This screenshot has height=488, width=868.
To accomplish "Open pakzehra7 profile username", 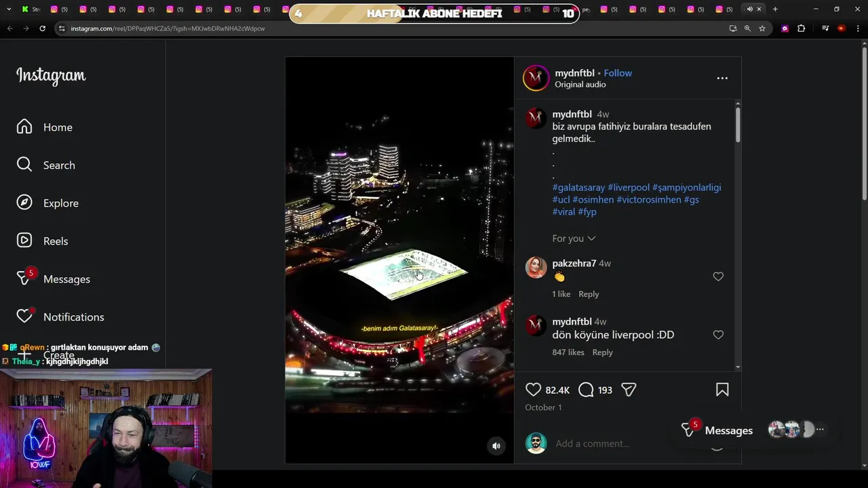I will (x=574, y=264).
